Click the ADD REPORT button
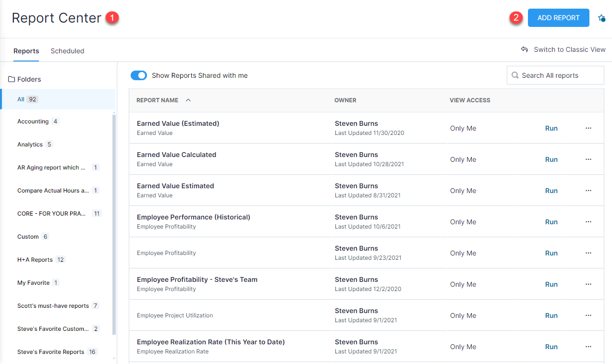The image size is (612, 364). (x=558, y=18)
